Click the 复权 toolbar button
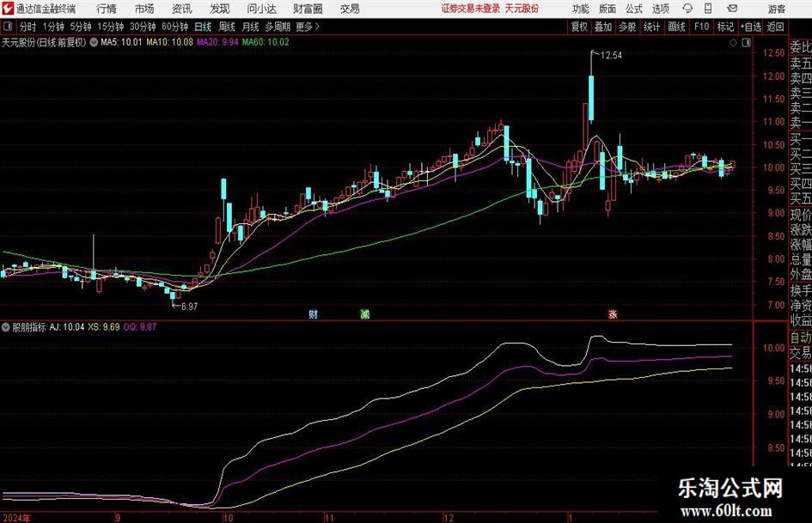Viewport: 812px width, 523px height. [579, 27]
